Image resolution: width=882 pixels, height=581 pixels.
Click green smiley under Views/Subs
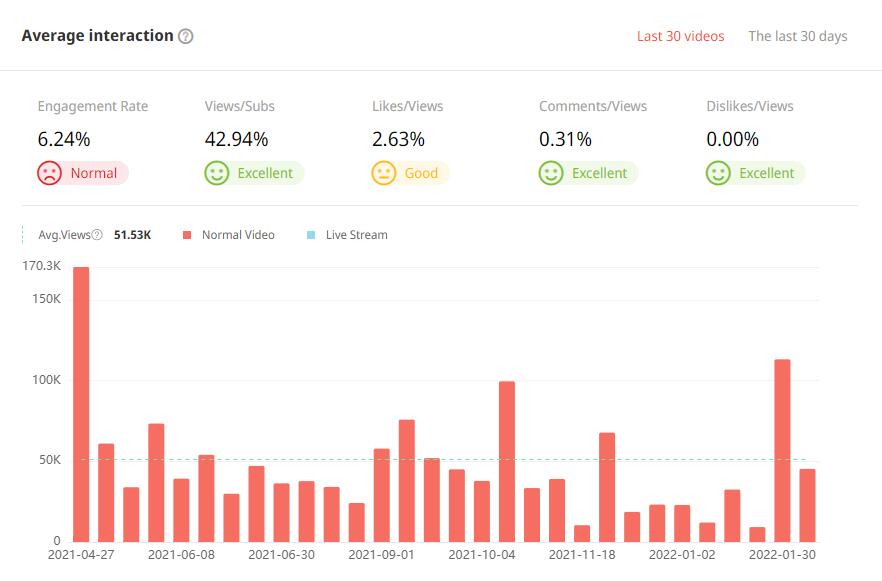[216, 173]
